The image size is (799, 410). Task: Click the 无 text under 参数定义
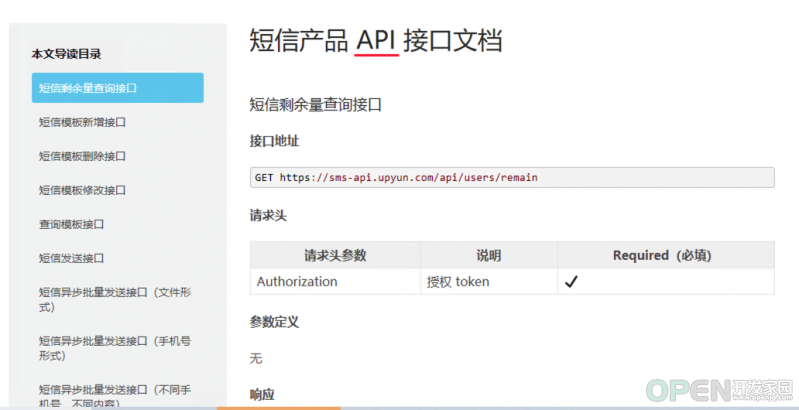pyautogui.click(x=256, y=359)
